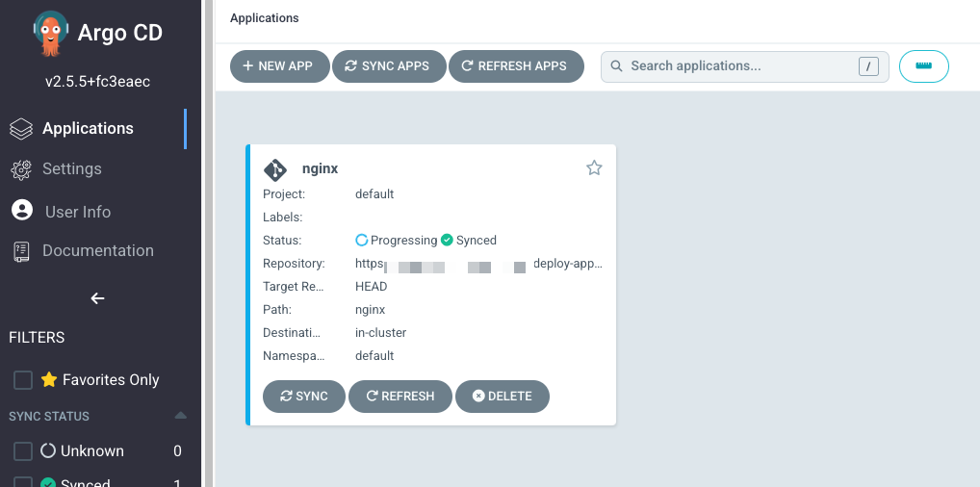Click the Settings gears icon
Screen dimensions: 980x487
click(x=21, y=169)
